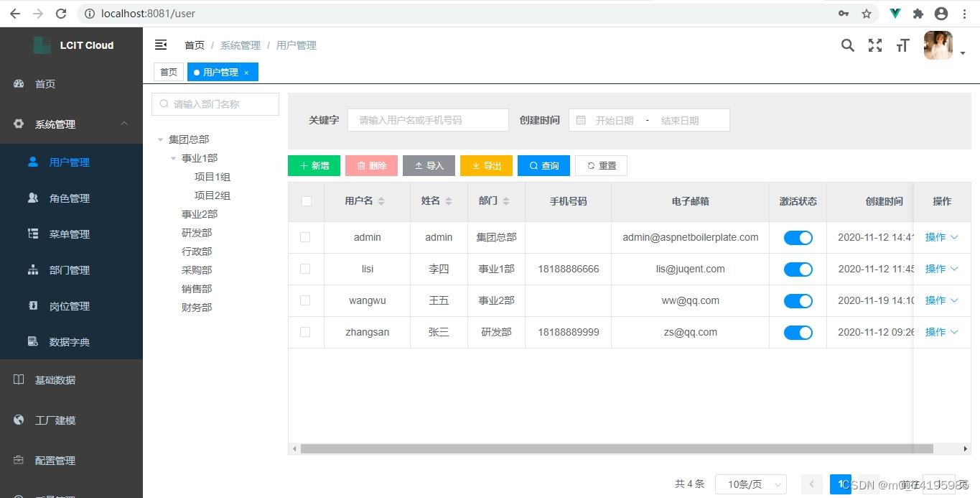The width and height of the screenshot is (980, 498).
Task: Close the 用户管理 tab
Action: tap(246, 72)
